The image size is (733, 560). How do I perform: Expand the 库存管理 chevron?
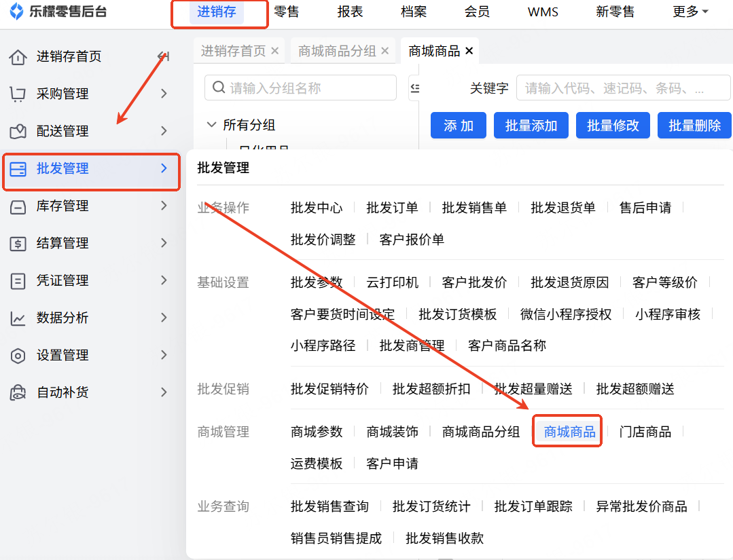[x=164, y=206]
